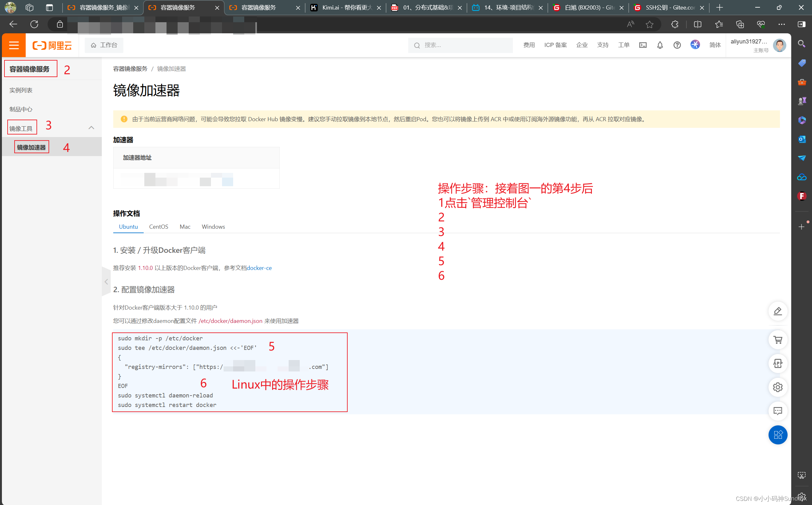Close the Kimi.ai tab
This screenshot has width=812, height=505.
379,8
